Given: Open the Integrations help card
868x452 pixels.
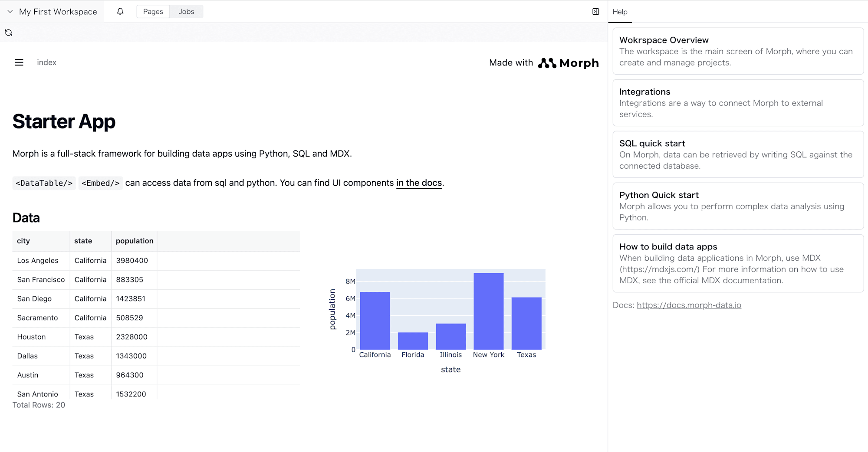Looking at the screenshot, I should click(738, 103).
